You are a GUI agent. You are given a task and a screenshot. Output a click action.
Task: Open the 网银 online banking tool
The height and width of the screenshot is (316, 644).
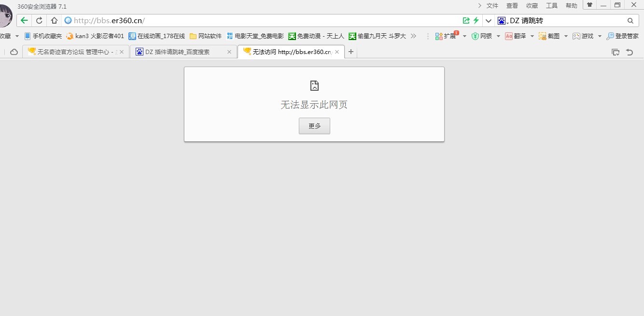point(482,36)
